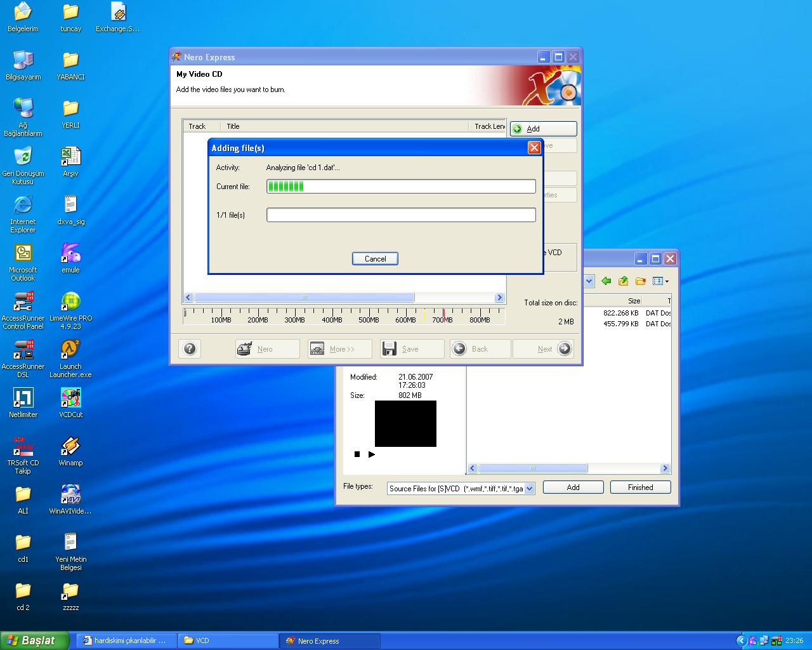Open Ağ Bağlantılarım icon

pyautogui.click(x=23, y=117)
